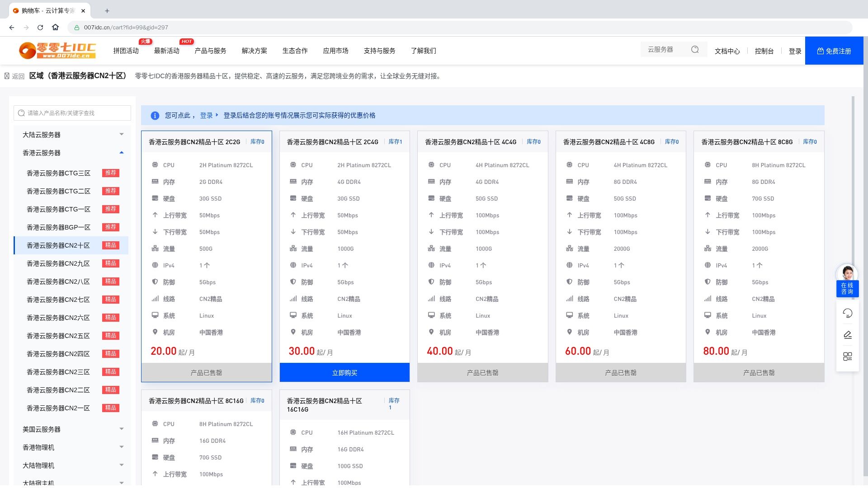Click the magnifier in the product search box
This screenshot has height=488, width=868.
(x=21, y=113)
